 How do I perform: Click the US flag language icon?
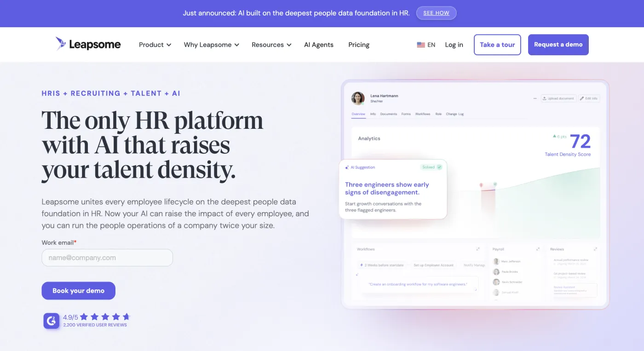point(421,45)
